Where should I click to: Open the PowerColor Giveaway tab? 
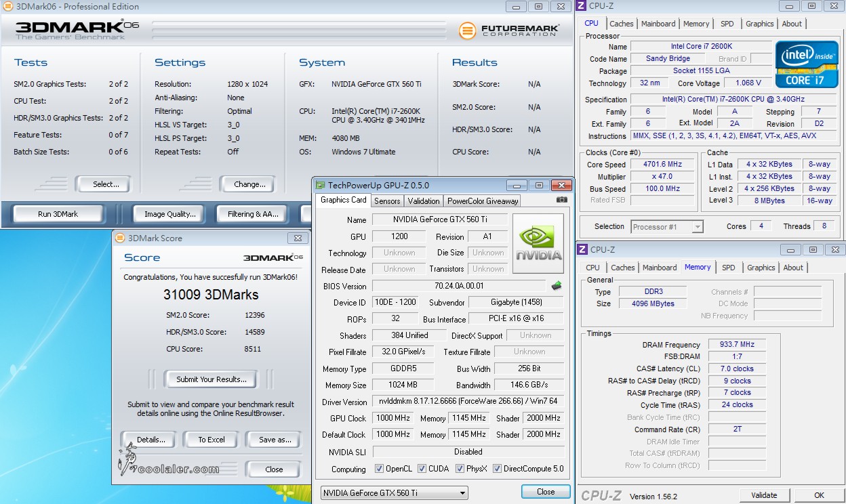[482, 201]
